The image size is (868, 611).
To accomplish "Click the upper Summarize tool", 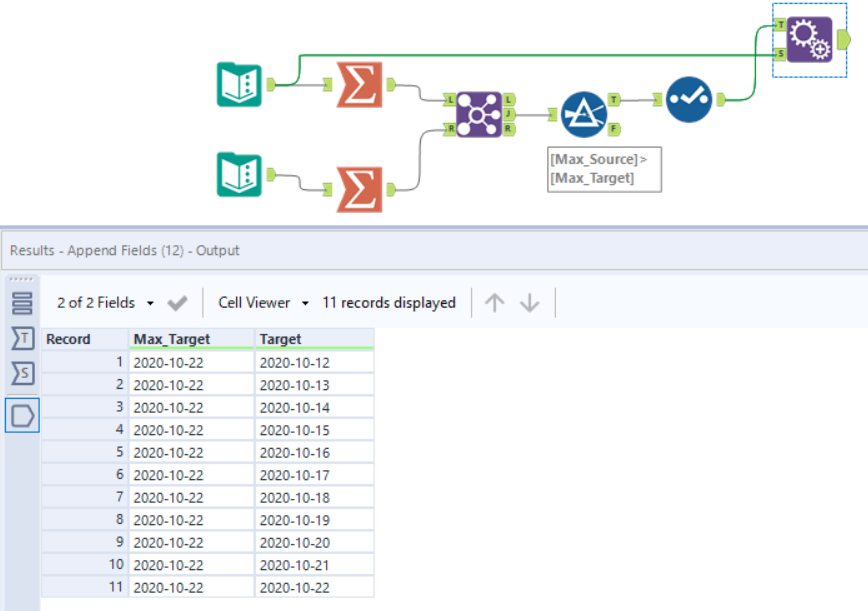I will [x=359, y=84].
